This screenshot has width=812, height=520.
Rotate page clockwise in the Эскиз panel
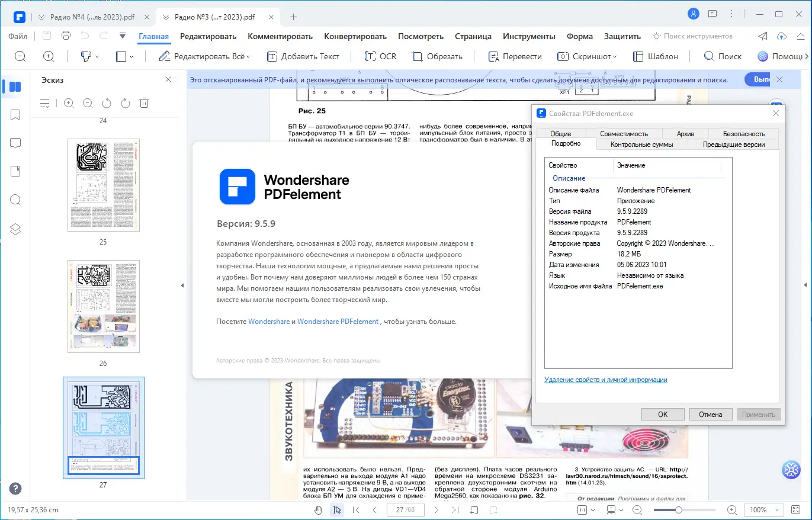coord(126,103)
